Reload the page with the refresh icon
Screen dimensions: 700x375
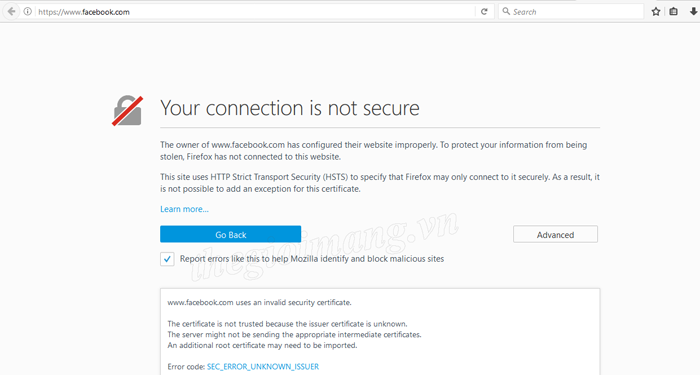484,12
